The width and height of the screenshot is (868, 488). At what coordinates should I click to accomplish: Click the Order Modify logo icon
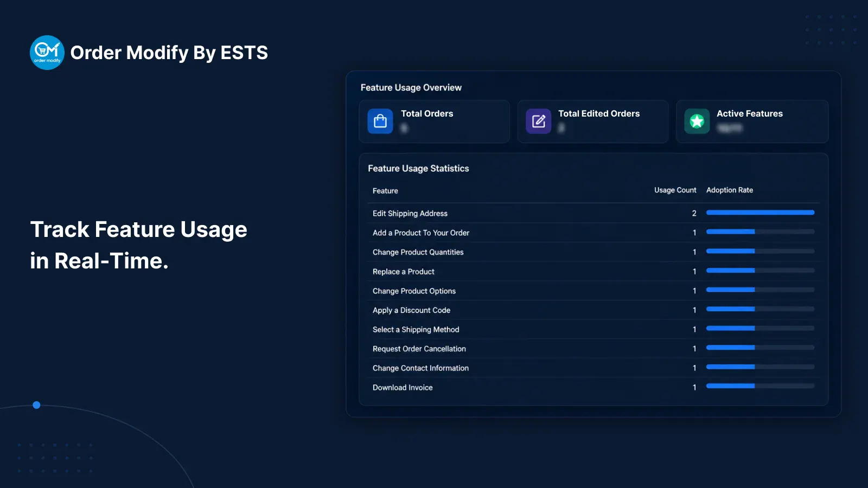tap(47, 53)
